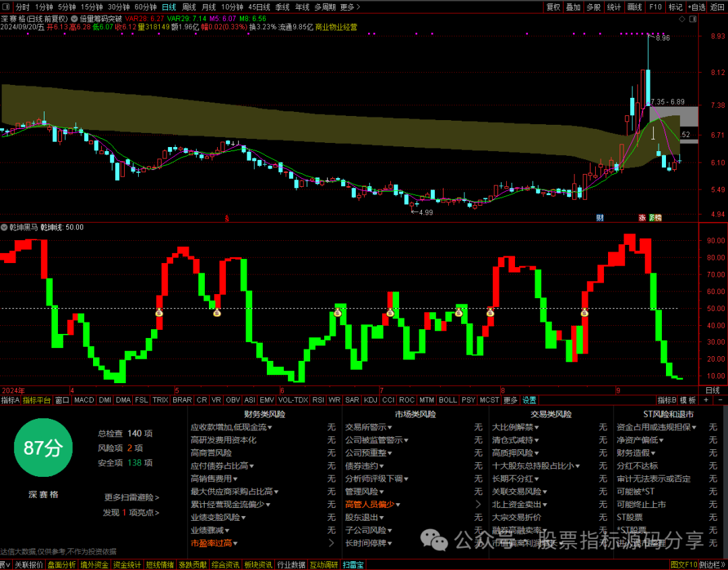This screenshot has width=728, height=570.
Task: Click the green 影榜 marker on the chart bottom
Action: [x=655, y=217]
